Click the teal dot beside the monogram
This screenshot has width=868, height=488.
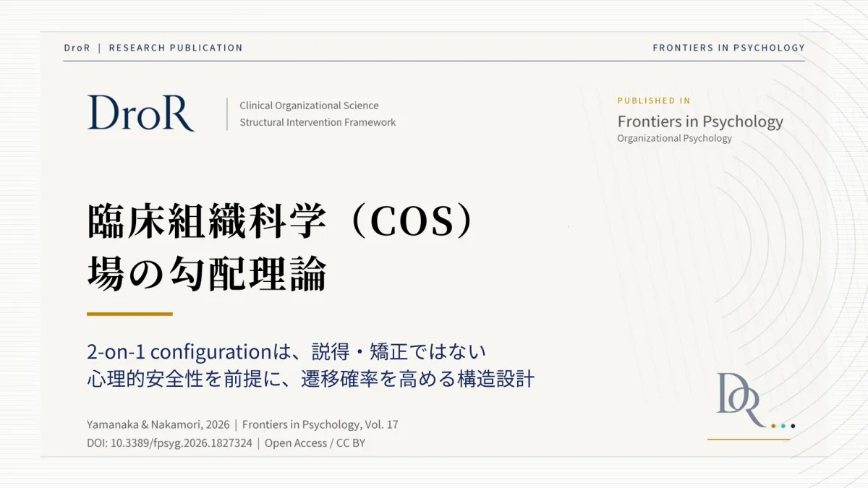[783, 426]
